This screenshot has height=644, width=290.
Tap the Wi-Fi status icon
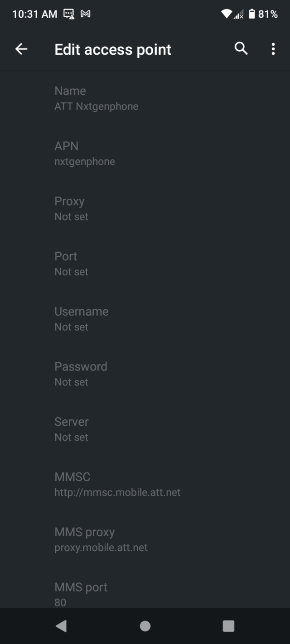click(x=226, y=14)
